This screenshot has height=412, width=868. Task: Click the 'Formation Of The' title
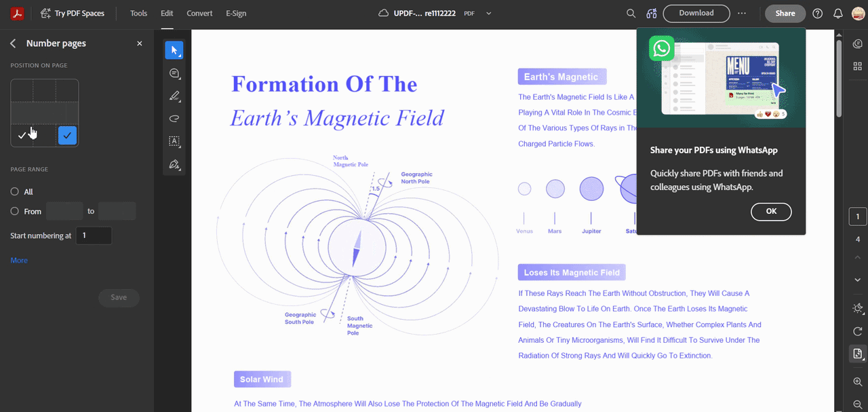click(324, 84)
